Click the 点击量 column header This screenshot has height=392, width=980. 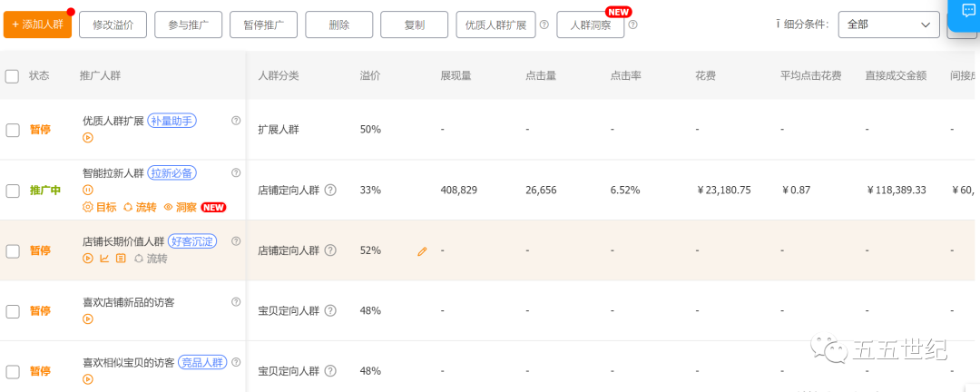(x=541, y=75)
